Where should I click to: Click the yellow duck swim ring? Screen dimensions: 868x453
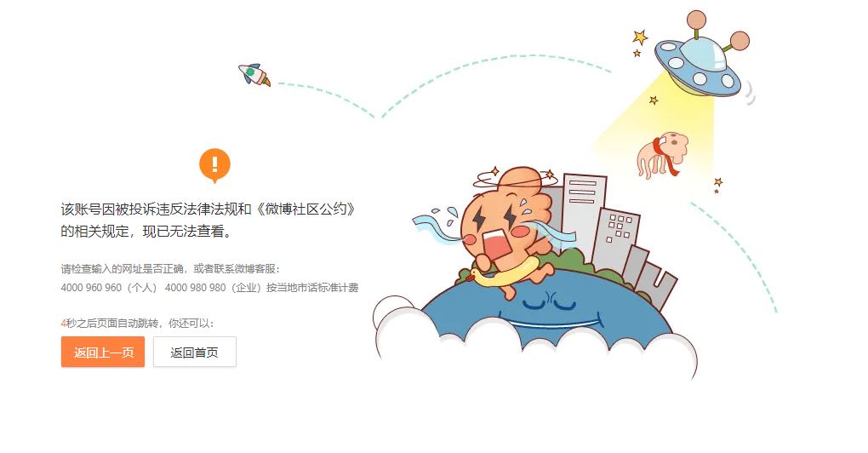tap(503, 272)
